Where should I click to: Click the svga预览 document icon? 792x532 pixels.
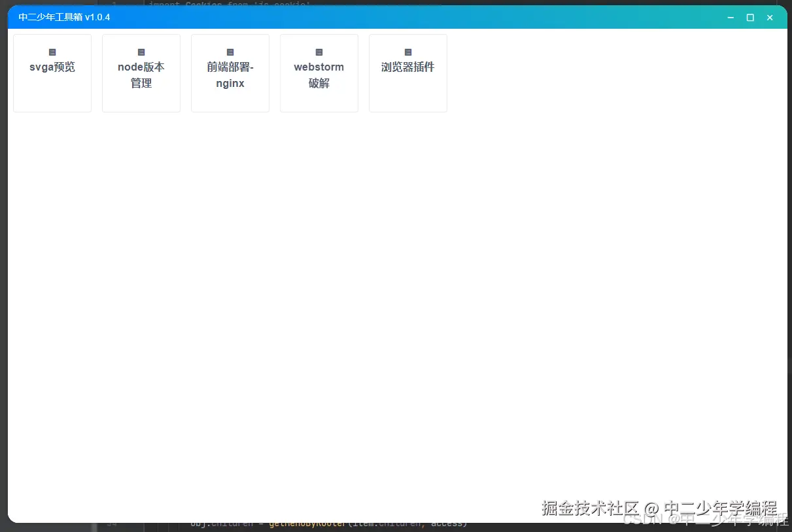coord(52,52)
